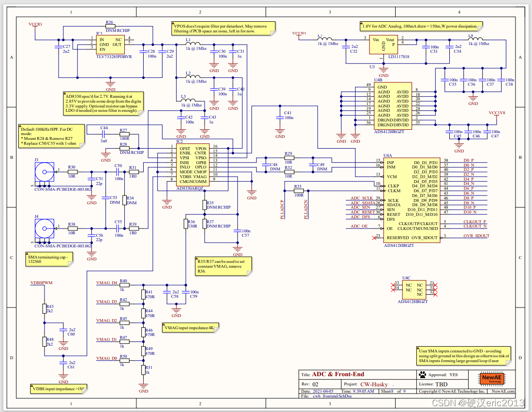Open the VDBS input impedance note

(x=59, y=389)
